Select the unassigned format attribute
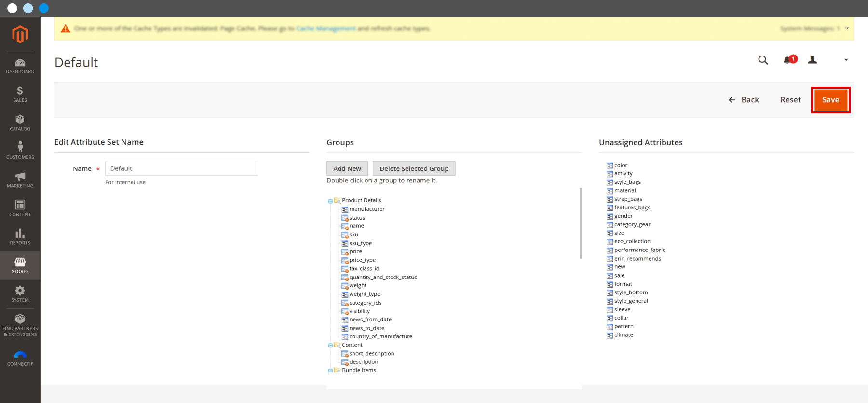This screenshot has height=403, width=868. click(x=623, y=285)
